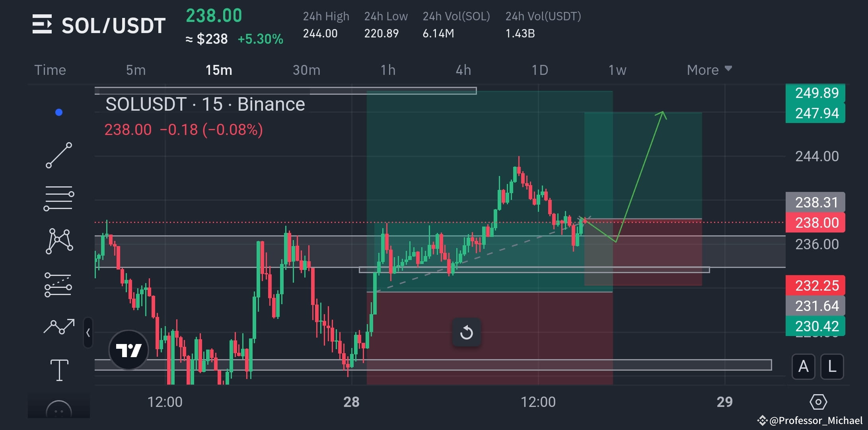This screenshot has width=868, height=430.
Task: Select the Trend Line drawing tool
Action: [59, 154]
